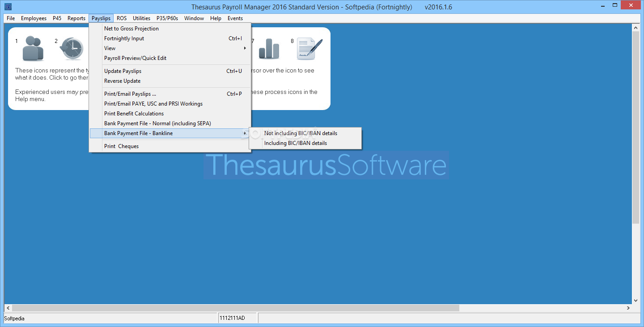Click the vertical scrollbar up arrow
Image resolution: width=644 pixels, height=327 pixels.
point(636,28)
